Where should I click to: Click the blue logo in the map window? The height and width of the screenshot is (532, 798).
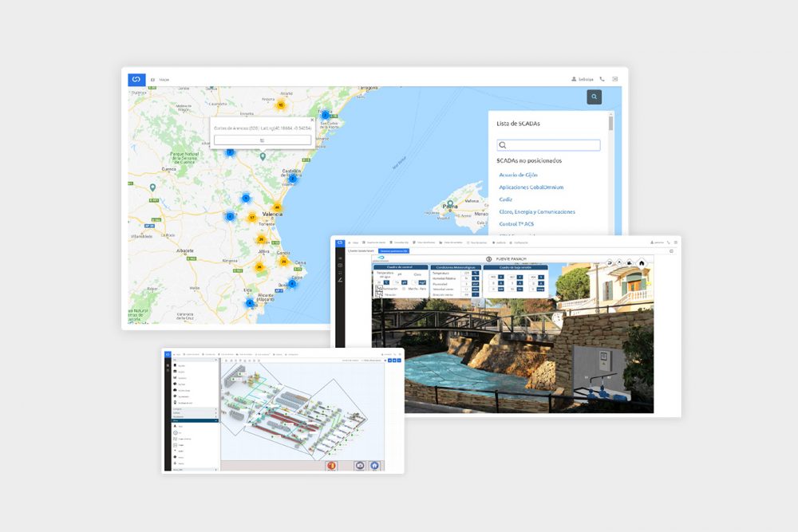[136, 79]
